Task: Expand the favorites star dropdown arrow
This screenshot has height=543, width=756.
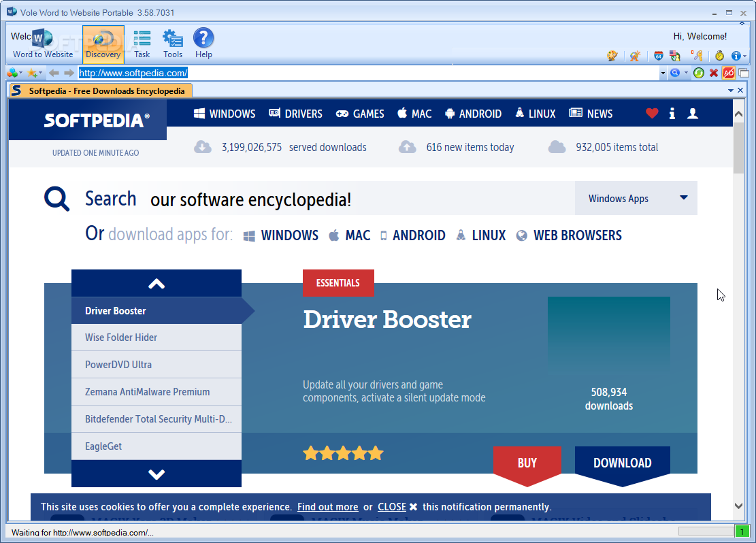Action: (41, 73)
